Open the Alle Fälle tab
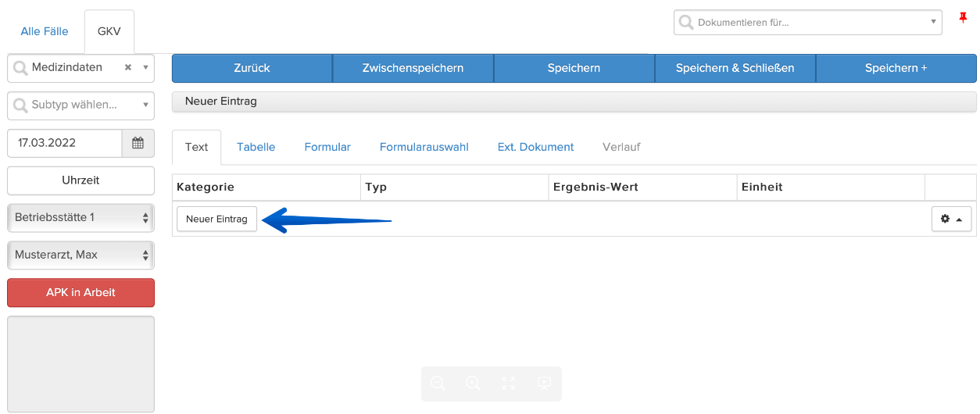Screen dimensions: 980x414 tap(45, 31)
